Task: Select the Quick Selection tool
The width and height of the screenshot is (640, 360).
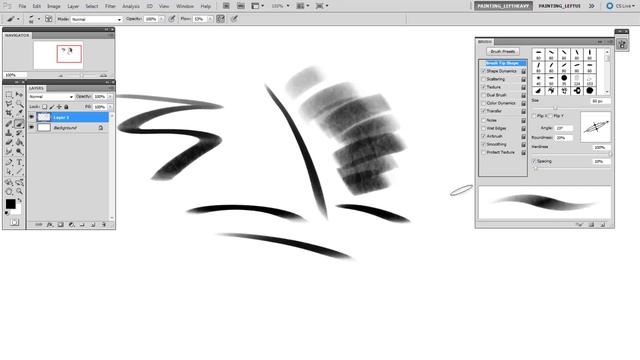Action: 19,104
